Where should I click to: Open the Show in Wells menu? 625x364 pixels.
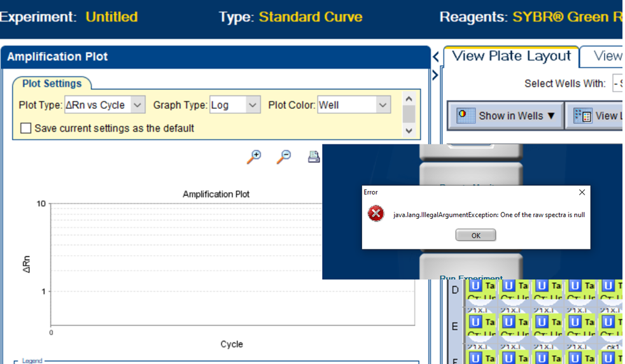(x=506, y=116)
